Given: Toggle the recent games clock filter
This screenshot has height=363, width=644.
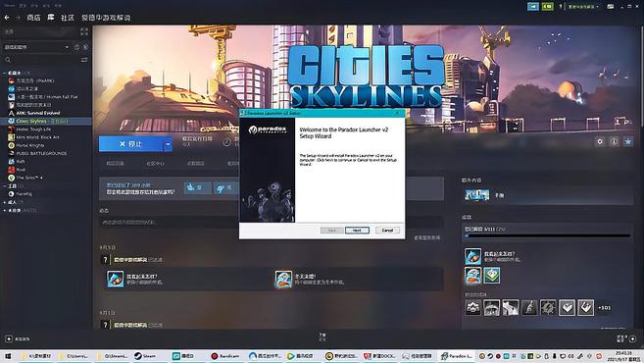Looking at the screenshot, I should coord(76,47).
